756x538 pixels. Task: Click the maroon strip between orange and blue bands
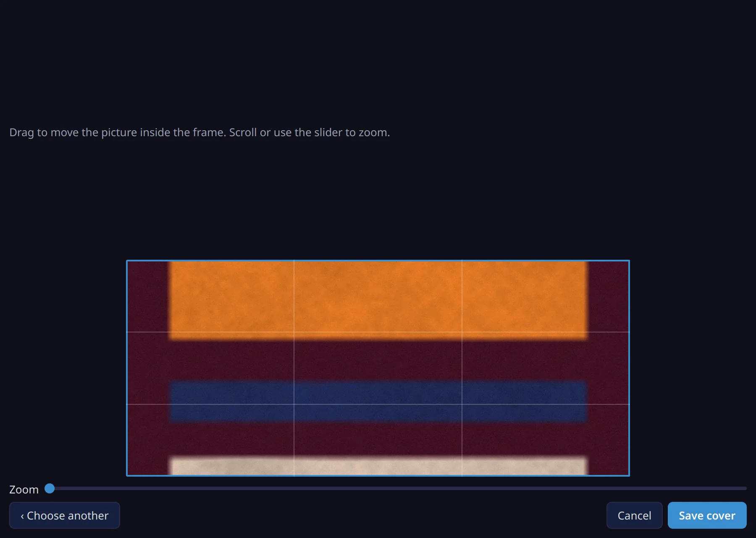click(378, 360)
